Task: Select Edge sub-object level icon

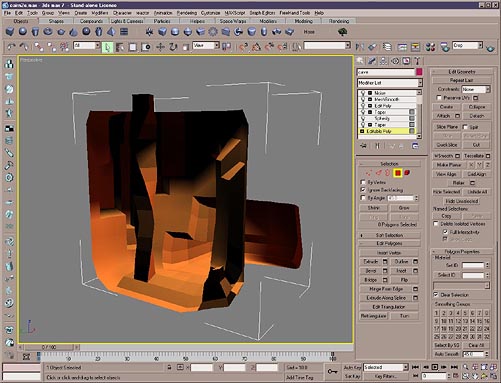Action: click(379, 173)
